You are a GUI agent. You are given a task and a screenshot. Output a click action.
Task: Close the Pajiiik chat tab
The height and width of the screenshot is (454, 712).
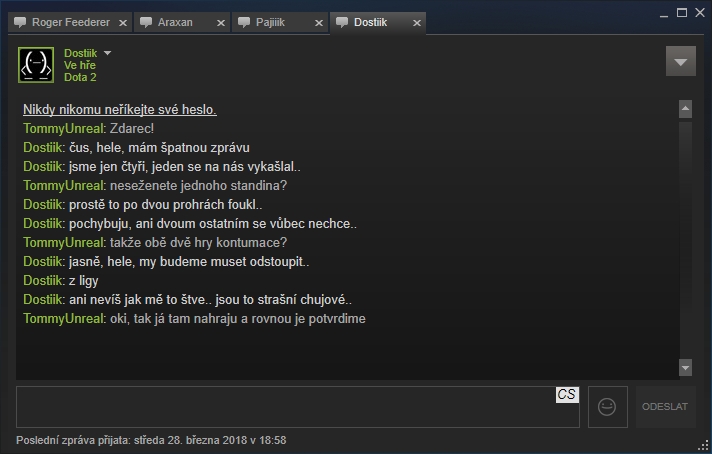[x=319, y=23]
